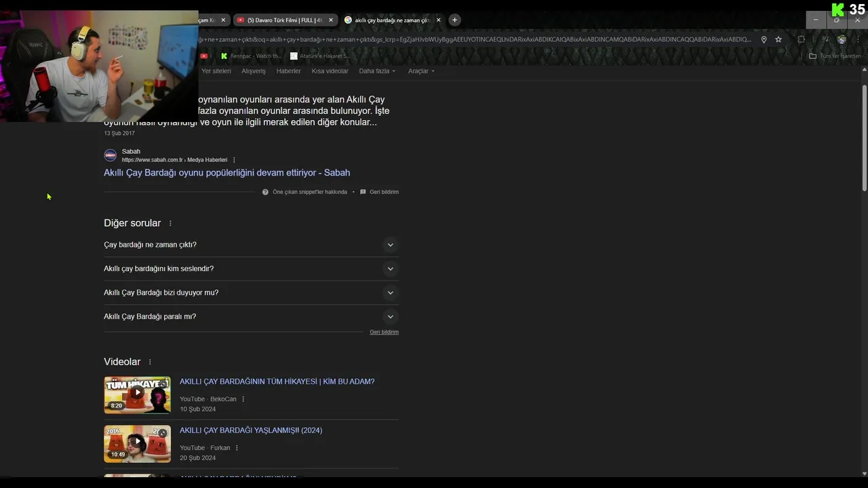Image resolution: width=868 pixels, height=488 pixels.
Task: Bookmark page with the star icon
Action: point(778,39)
